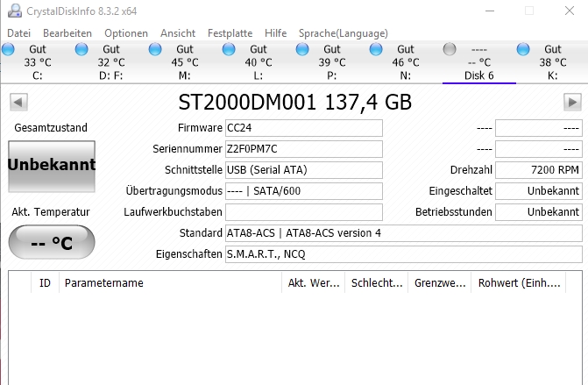Click the -- °C temperature button
588x385 pixels.
(52, 242)
